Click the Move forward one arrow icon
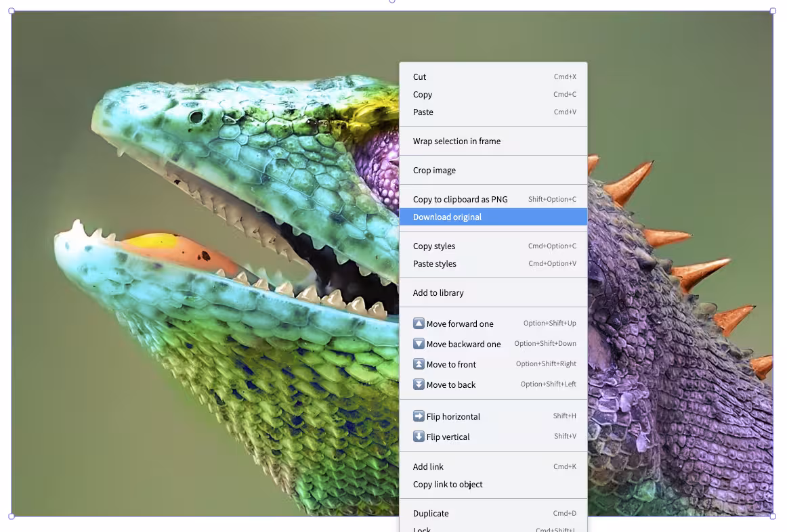The image size is (787, 532). tap(419, 324)
